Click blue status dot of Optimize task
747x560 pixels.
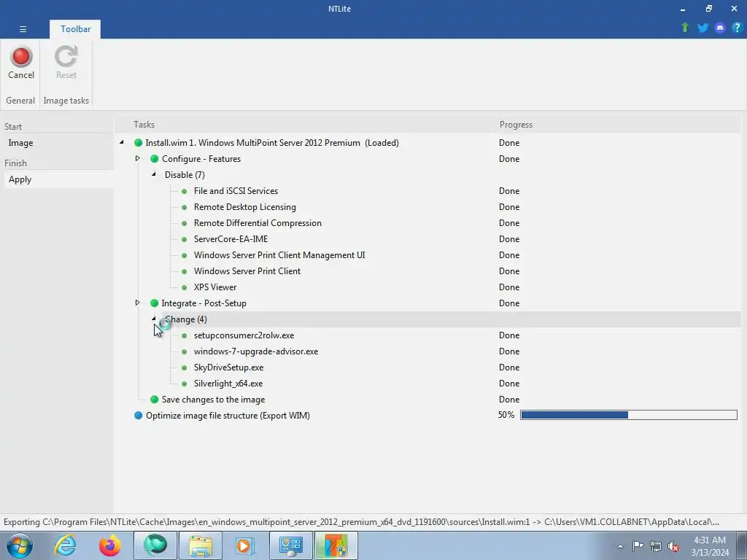pos(138,416)
